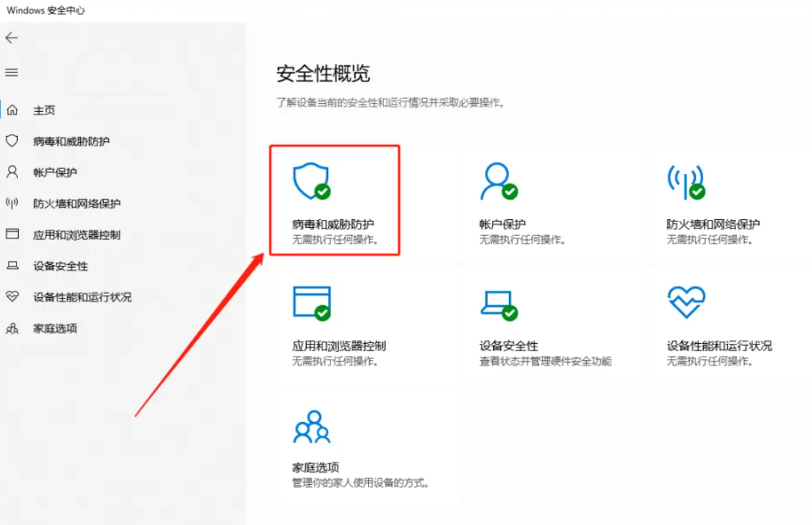Click the back arrow button
Viewport: 812px width, 525px height.
tap(11, 38)
